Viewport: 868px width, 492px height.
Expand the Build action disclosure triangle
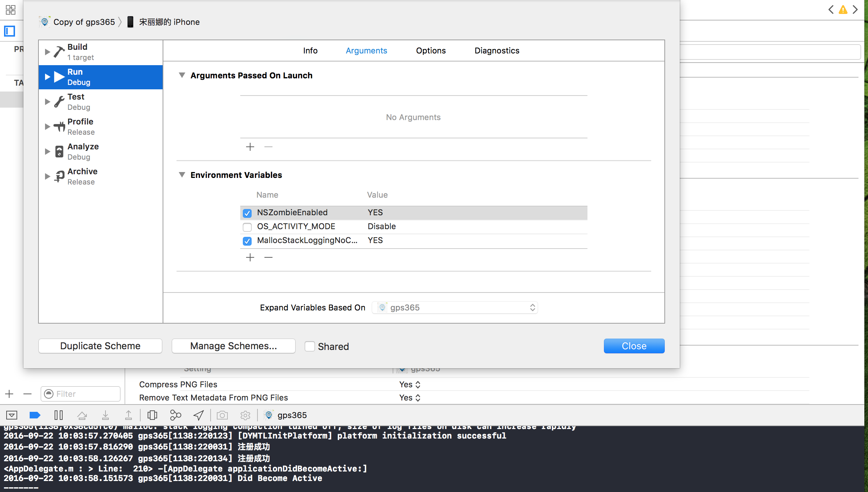(x=47, y=52)
